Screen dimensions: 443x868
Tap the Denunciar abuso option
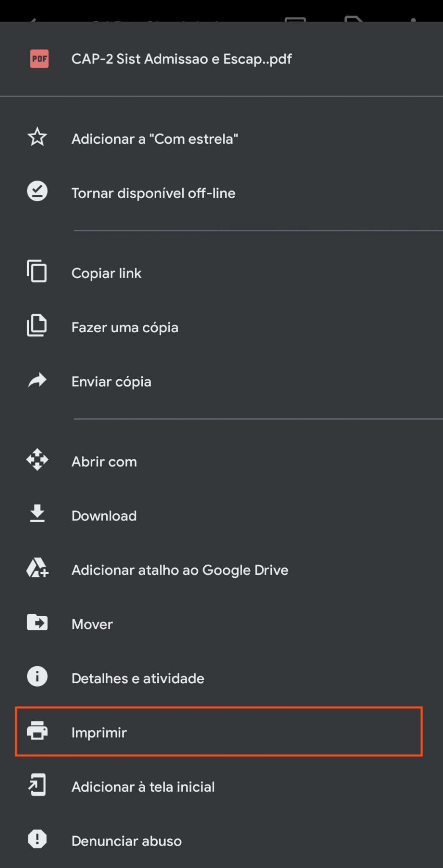pyautogui.click(x=126, y=841)
